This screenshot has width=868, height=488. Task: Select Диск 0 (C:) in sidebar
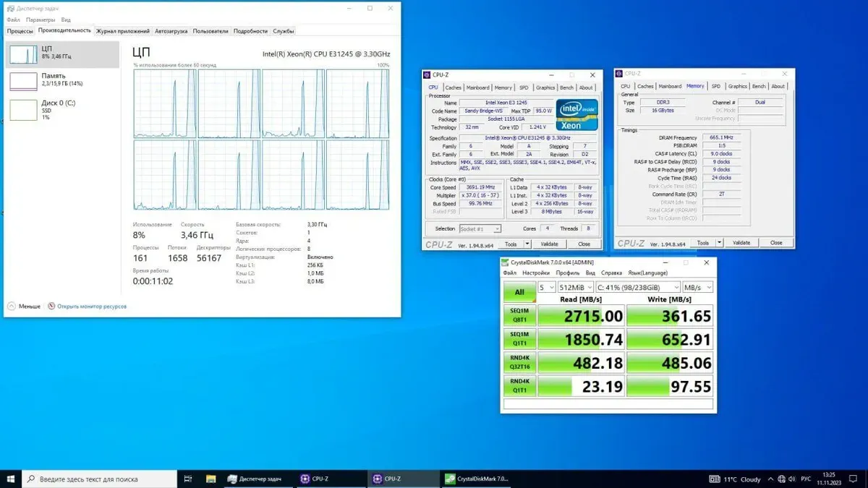tap(58, 103)
